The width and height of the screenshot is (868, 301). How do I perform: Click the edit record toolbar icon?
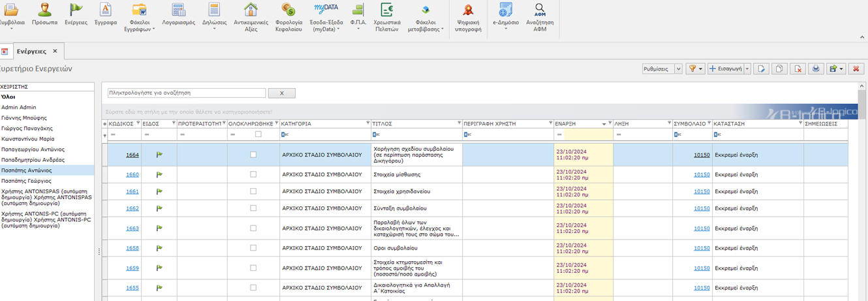761,69
